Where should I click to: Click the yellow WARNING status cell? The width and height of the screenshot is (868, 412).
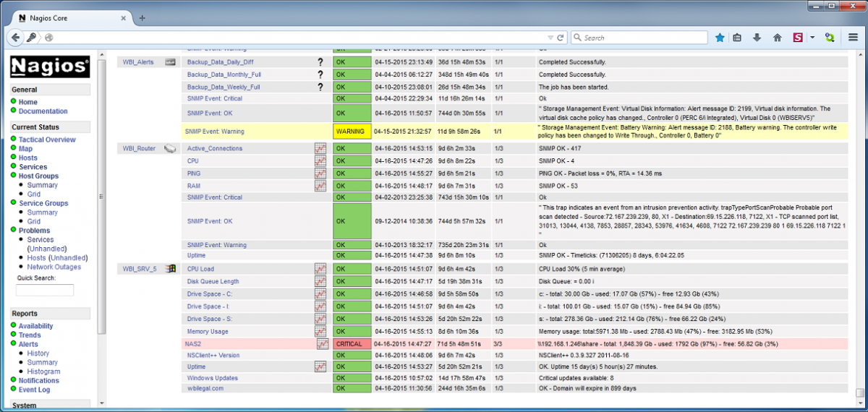coord(352,132)
